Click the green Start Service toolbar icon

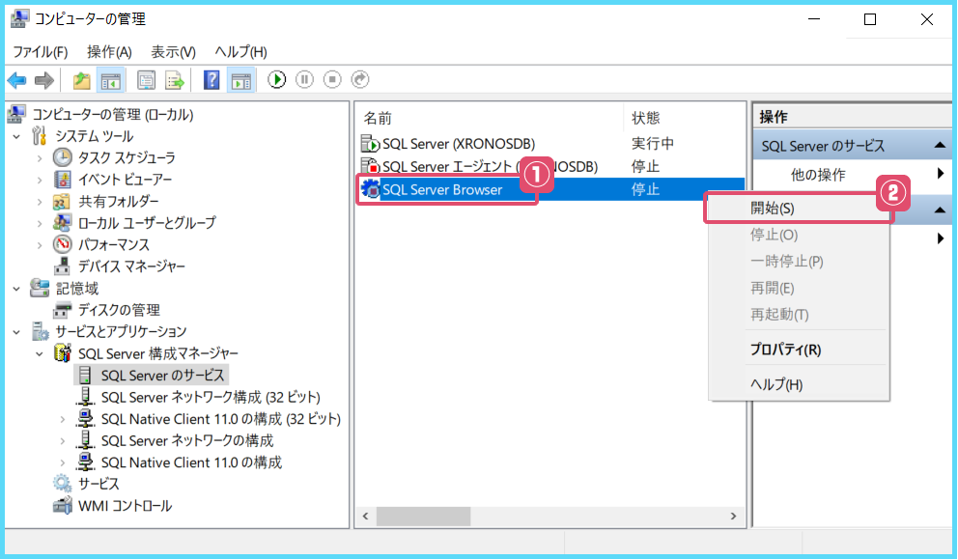[x=277, y=80]
